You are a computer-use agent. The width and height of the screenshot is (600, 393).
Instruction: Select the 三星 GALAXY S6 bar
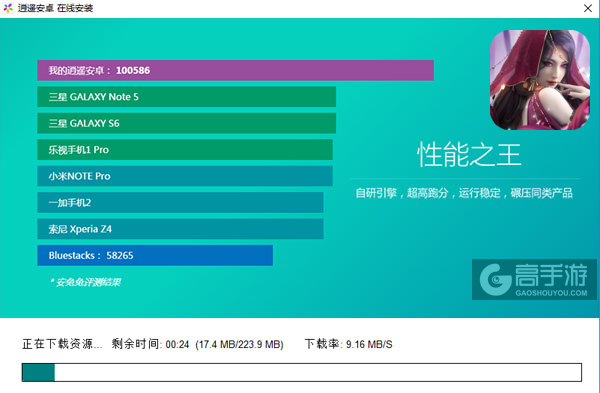tap(187, 123)
